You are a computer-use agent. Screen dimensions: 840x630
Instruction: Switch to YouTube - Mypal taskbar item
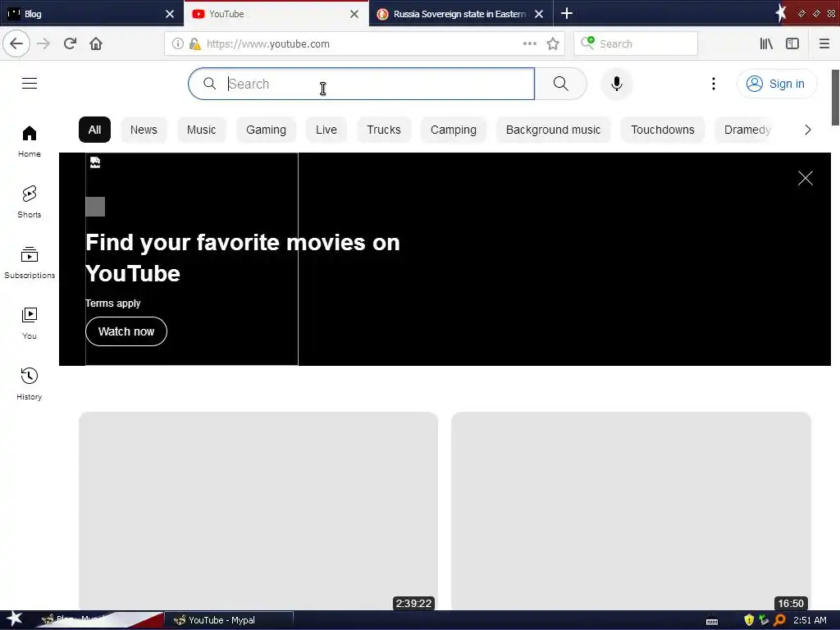tap(229, 620)
